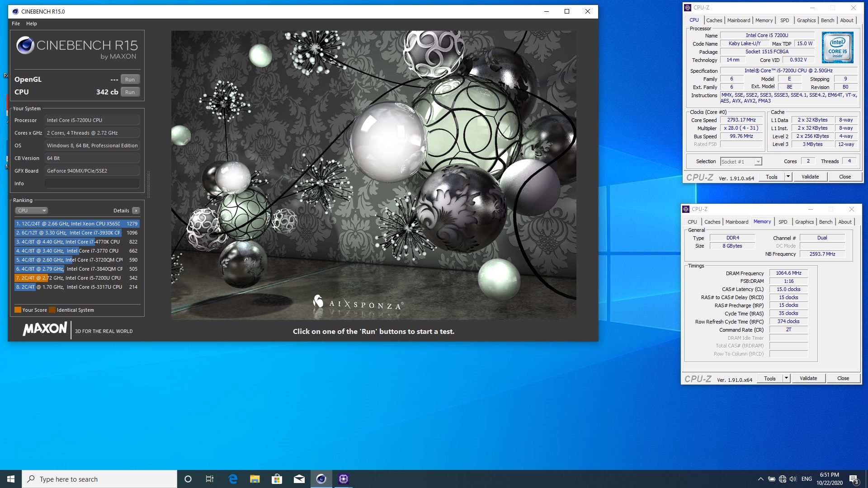Switch to Cinebench taskbar icon

pos(321,479)
